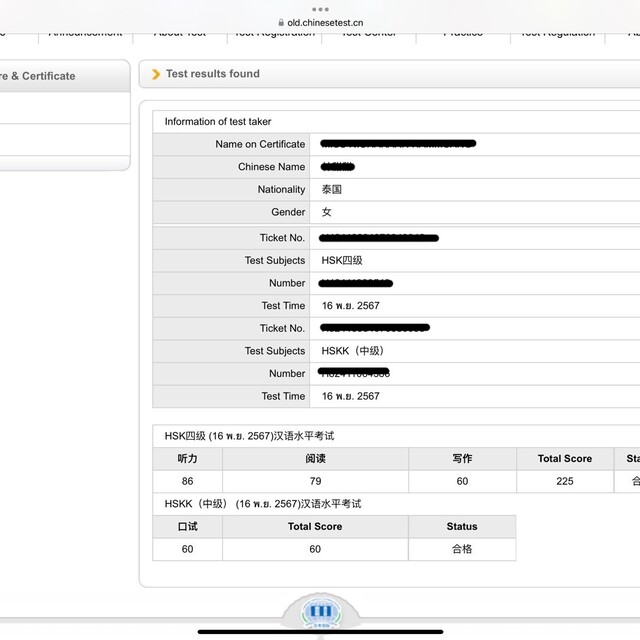The width and height of the screenshot is (640, 640).
Task: Open the About Test navigation tab
Action: (180, 34)
